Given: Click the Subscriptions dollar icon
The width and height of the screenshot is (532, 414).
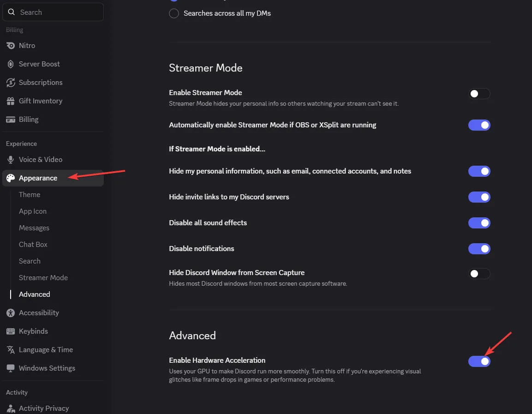Looking at the screenshot, I should pyautogui.click(x=11, y=83).
